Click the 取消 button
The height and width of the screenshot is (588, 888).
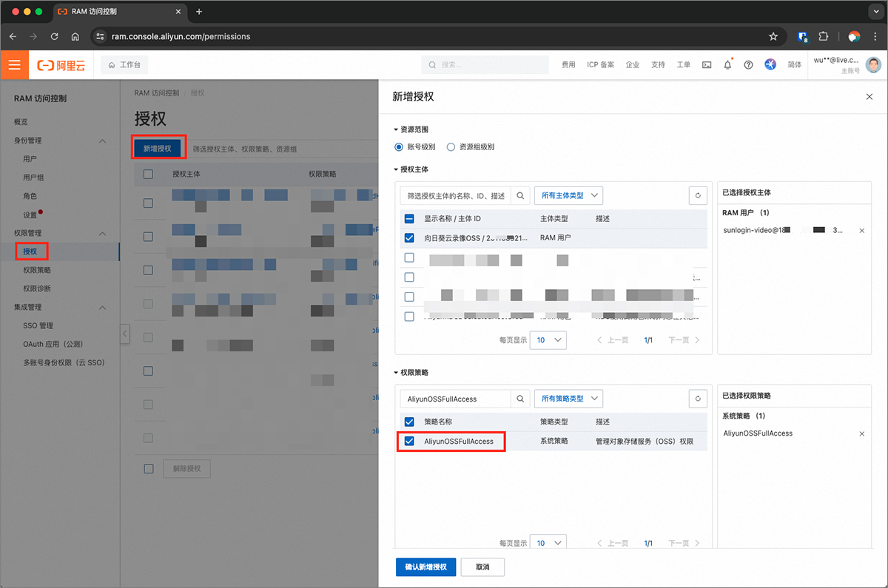click(x=482, y=567)
